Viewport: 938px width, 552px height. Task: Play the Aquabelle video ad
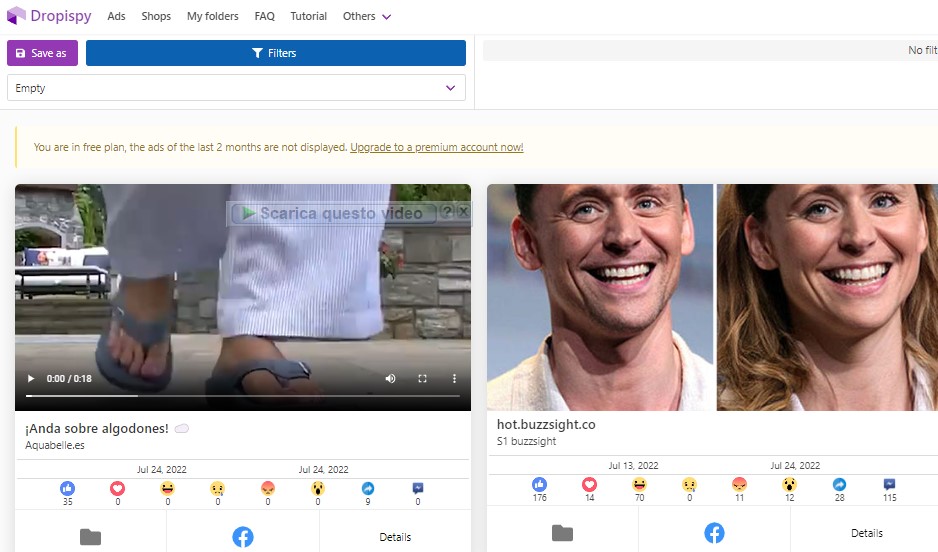coord(31,378)
